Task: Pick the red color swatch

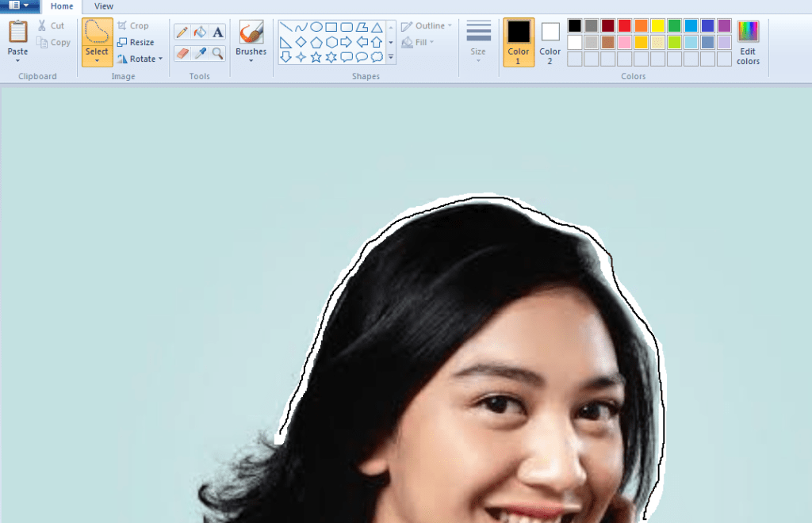Action: [x=624, y=25]
